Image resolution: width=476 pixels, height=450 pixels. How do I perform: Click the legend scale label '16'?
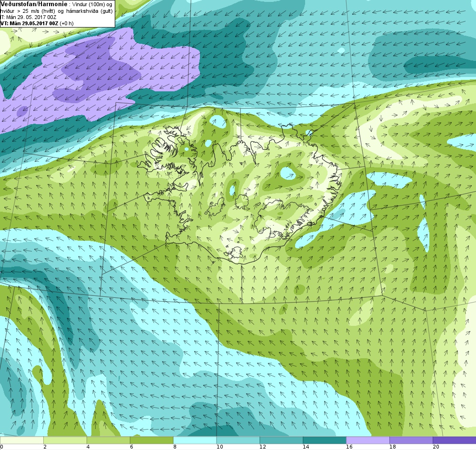pos(349,447)
